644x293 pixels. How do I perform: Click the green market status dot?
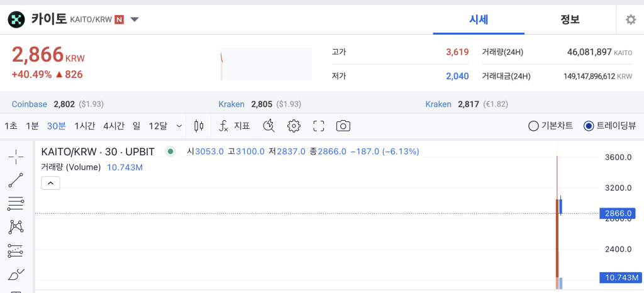[x=170, y=152]
